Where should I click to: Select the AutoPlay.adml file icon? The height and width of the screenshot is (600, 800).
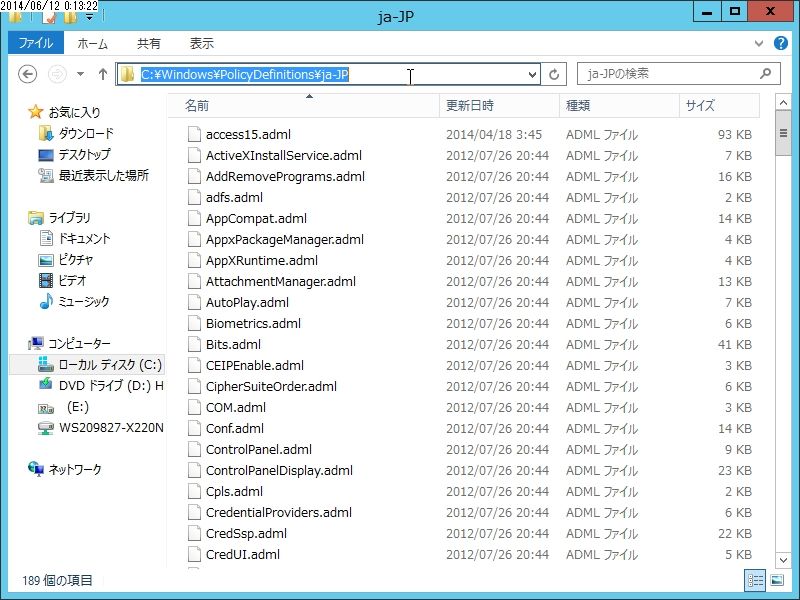(x=194, y=302)
